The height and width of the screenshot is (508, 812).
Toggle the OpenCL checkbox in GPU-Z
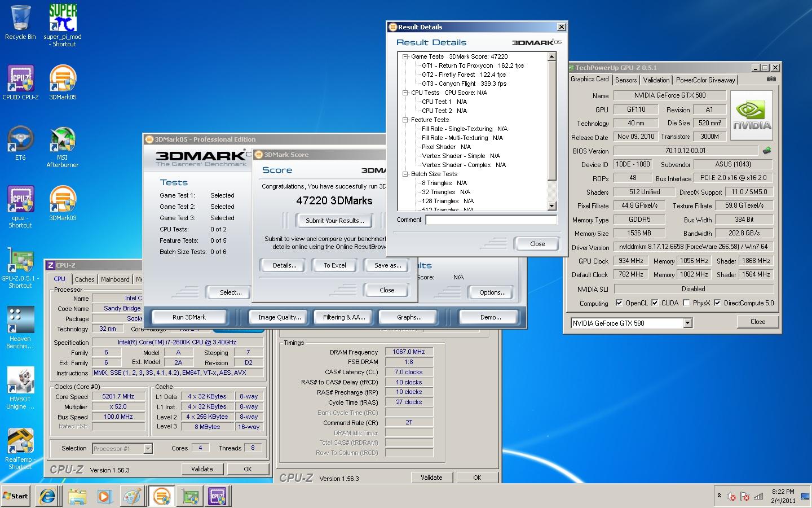pyautogui.click(x=619, y=303)
